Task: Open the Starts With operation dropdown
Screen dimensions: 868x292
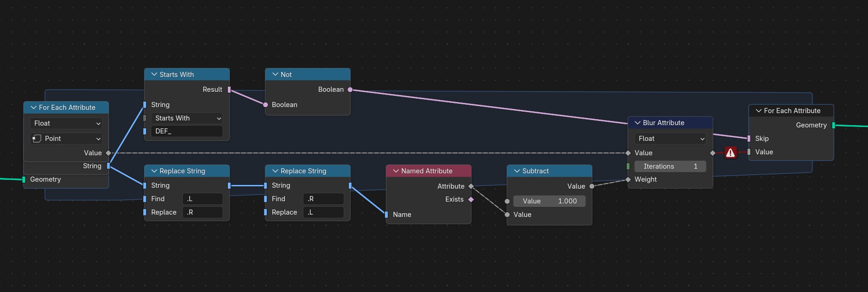Action: 187,118
